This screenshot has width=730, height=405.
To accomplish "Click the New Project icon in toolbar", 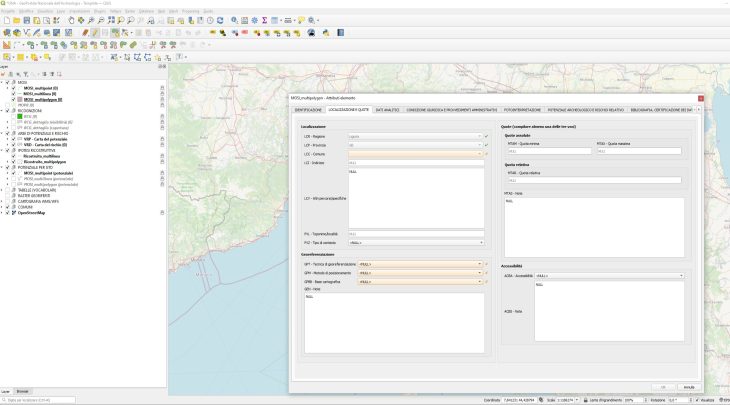I will 6,20.
